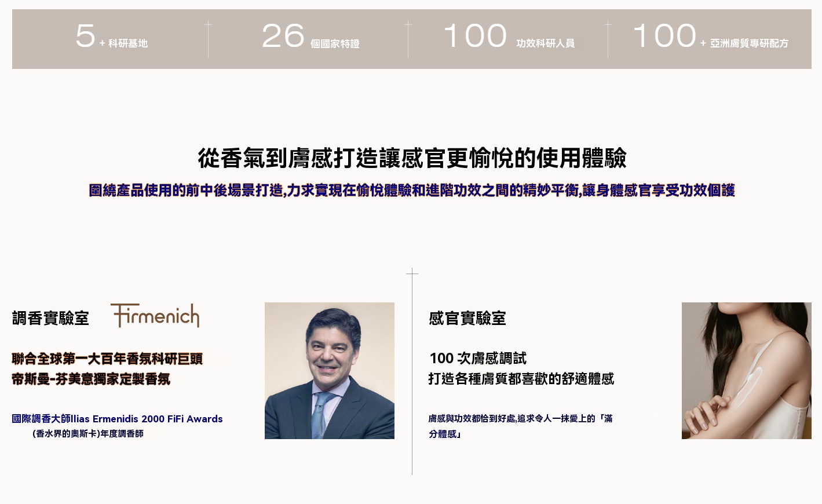Click the '聯合全球第一大百年香氛科研巨頭' line

(x=107, y=359)
